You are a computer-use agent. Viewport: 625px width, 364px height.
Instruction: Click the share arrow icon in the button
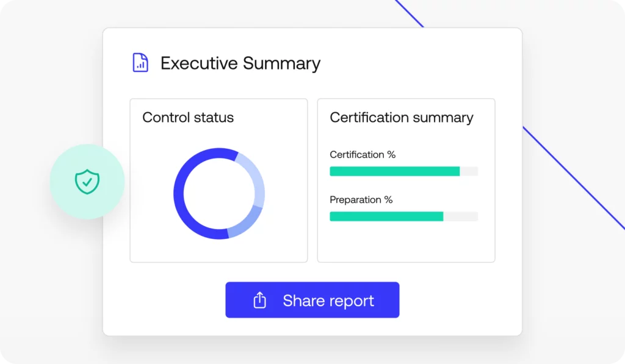(x=259, y=300)
